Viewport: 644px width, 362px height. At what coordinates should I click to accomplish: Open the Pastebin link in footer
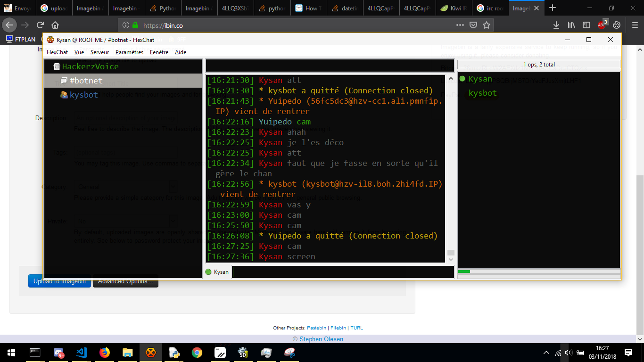316,328
